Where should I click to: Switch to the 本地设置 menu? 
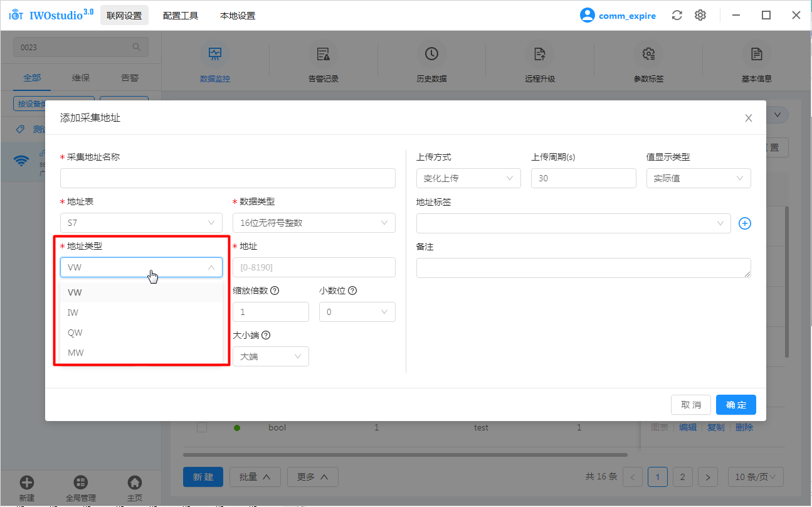pyautogui.click(x=238, y=16)
